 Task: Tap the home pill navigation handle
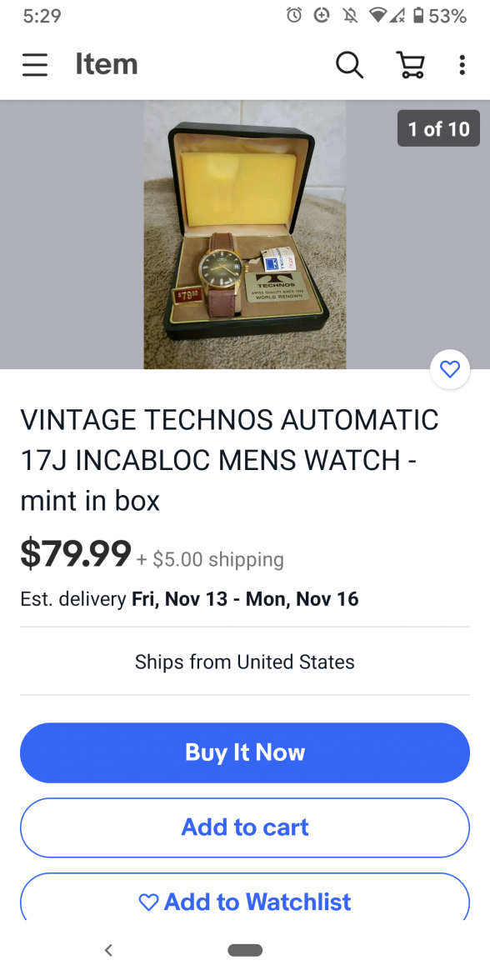[x=245, y=950]
